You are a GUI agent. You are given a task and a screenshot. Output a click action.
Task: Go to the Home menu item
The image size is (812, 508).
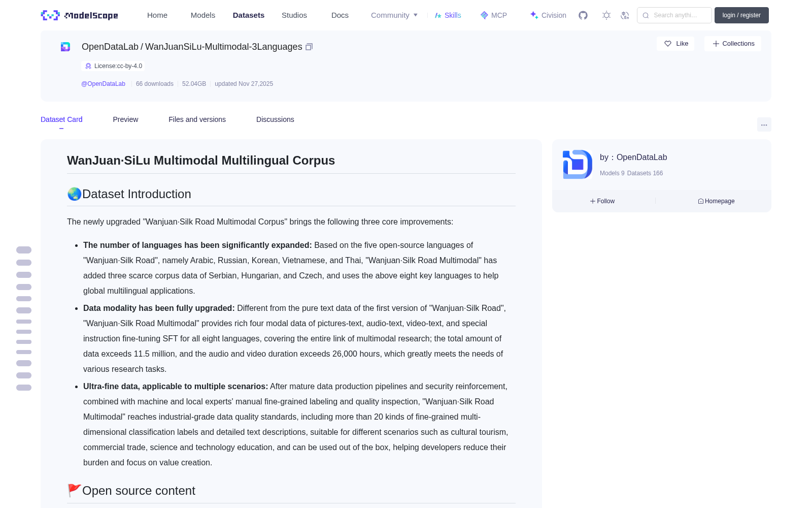157,15
